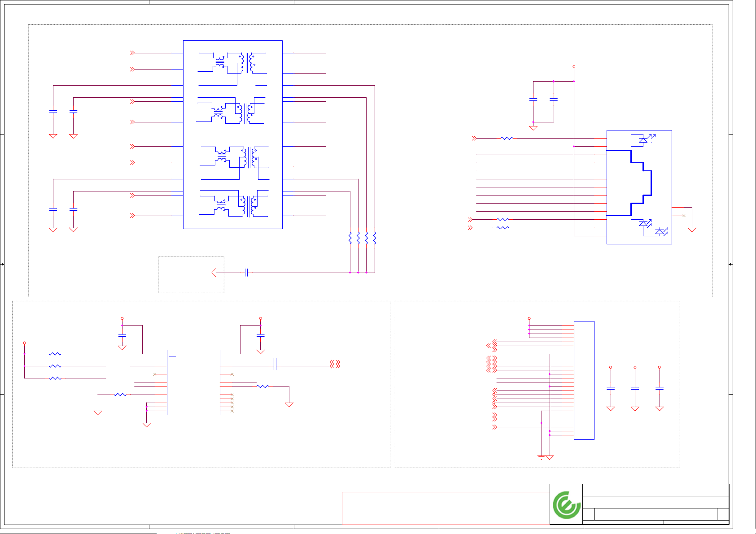
Task: Select the horizontal capacitor feeding the ground arrow
Action: (246, 273)
